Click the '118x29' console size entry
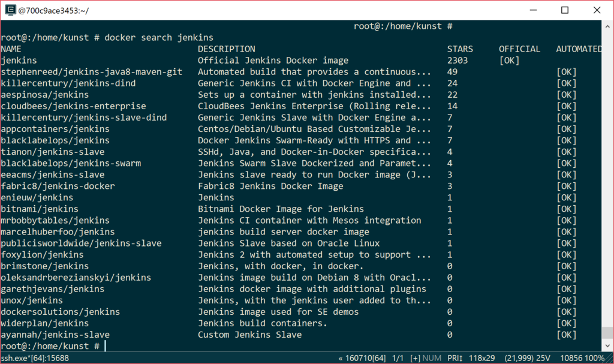This screenshot has height=364, width=614. click(481, 358)
